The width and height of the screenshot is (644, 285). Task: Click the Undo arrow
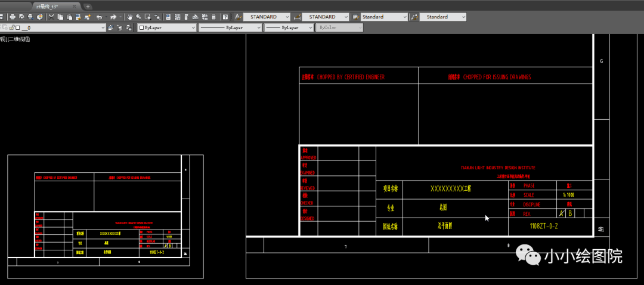point(99,17)
